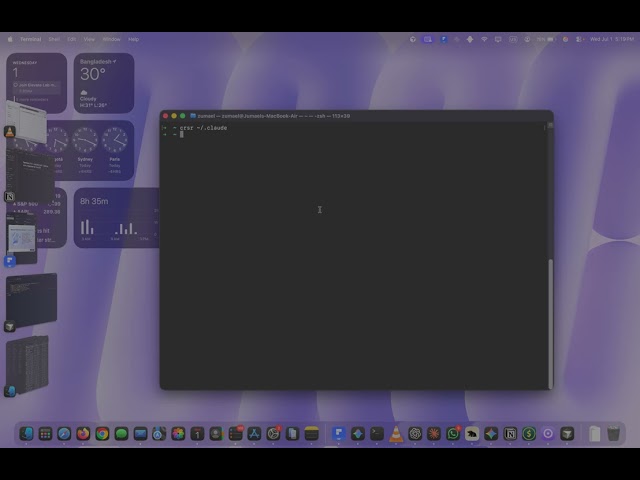
Task: Open VLC cone icon in dock
Action: point(396,433)
